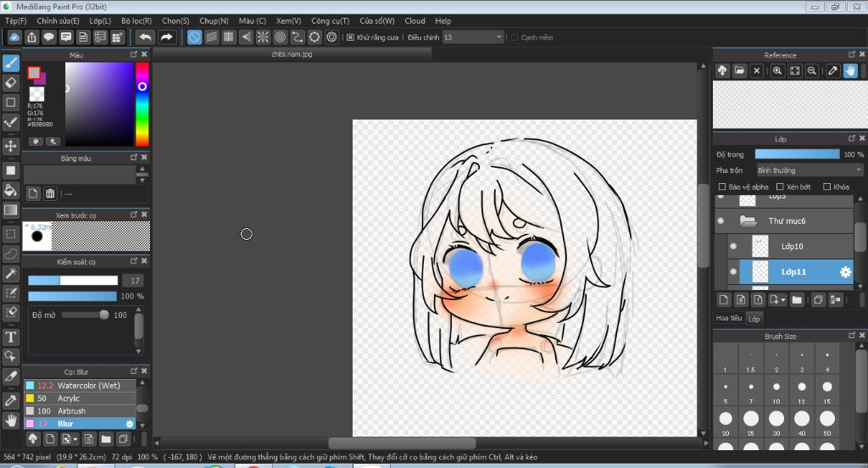Turn off snap with the Snap Off icon

[194, 37]
